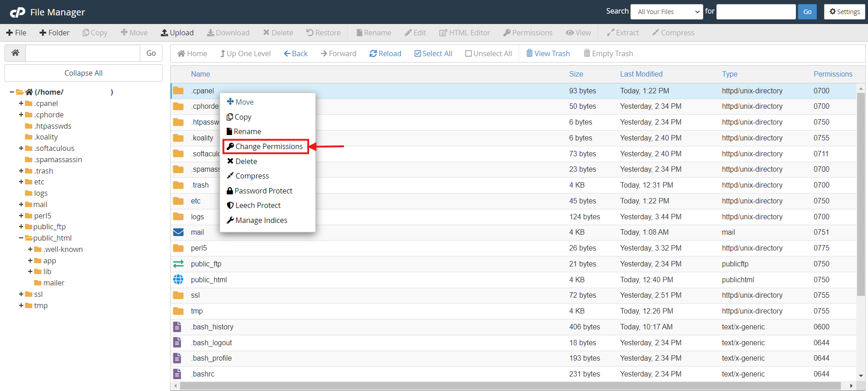Focus the search text field
The height and width of the screenshot is (391, 868).
(x=756, y=12)
